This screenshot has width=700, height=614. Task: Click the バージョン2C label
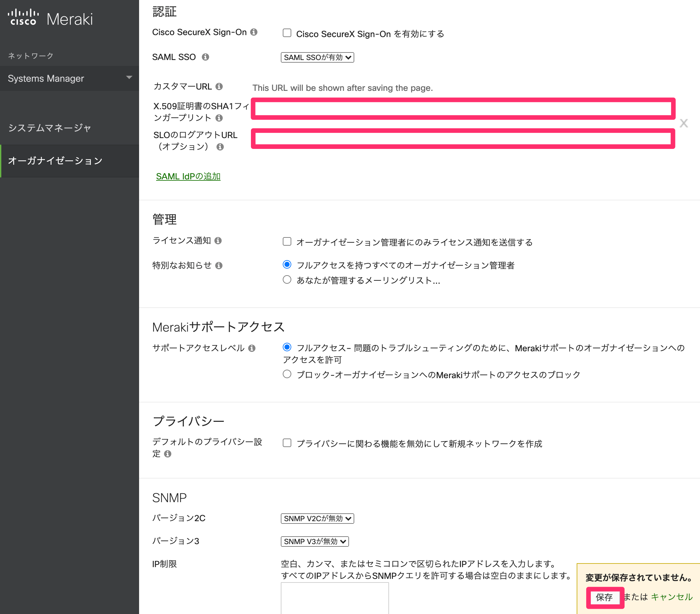pos(179,518)
